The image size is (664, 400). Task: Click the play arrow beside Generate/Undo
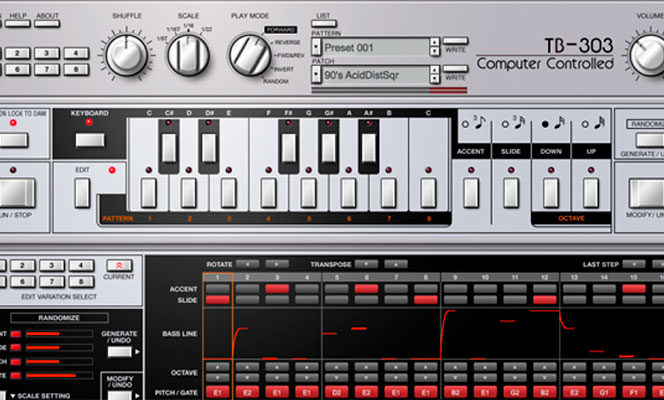tap(137, 352)
